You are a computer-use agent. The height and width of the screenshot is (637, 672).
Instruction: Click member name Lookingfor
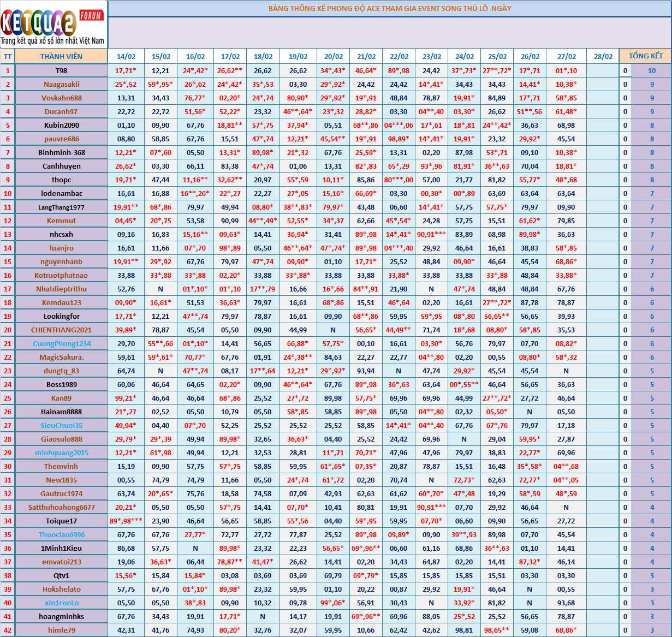click(x=61, y=316)
